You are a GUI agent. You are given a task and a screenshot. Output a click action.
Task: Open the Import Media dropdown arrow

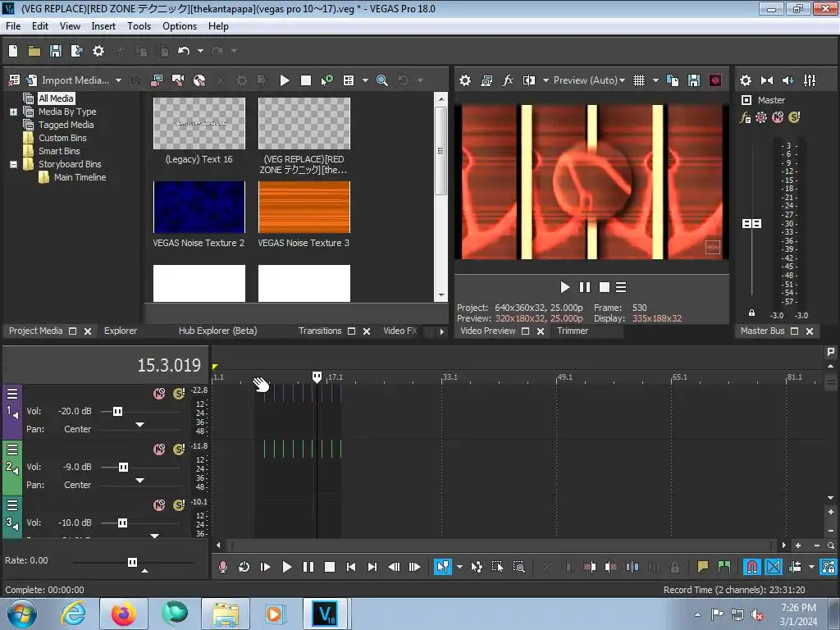118,80
